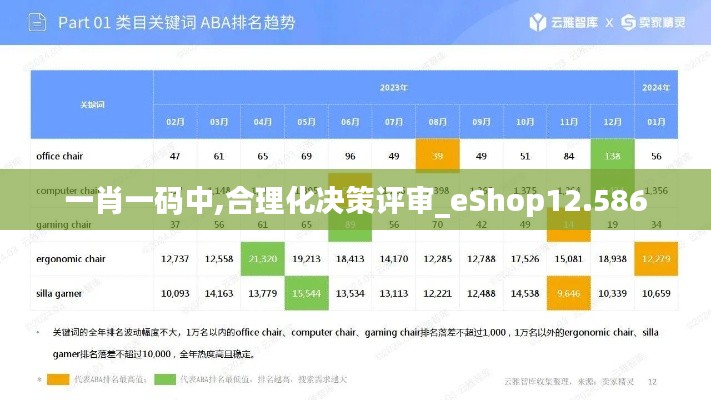
Task: Select the 'silla gamer' row label
Action: click(59, 293)
